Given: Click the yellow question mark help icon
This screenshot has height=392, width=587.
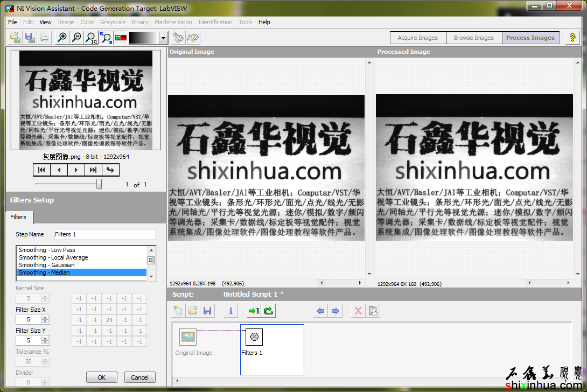Looking at the screenshot, I should point(572,38).
